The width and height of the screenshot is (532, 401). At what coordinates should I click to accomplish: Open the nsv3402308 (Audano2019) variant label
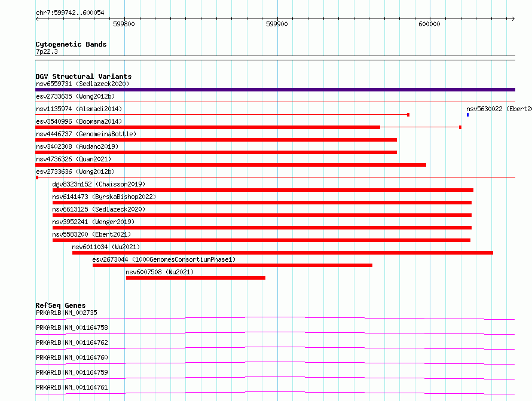77,146
